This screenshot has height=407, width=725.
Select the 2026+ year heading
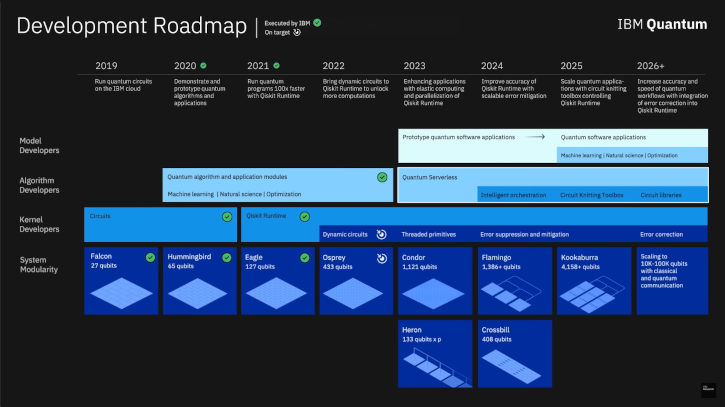(x=651, y=66)
